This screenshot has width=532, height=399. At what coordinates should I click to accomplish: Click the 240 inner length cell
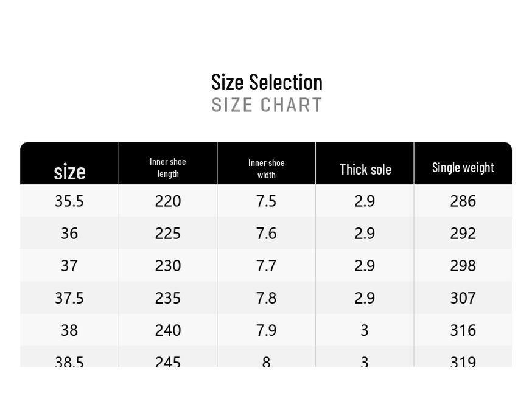click(x=168, y=330)
